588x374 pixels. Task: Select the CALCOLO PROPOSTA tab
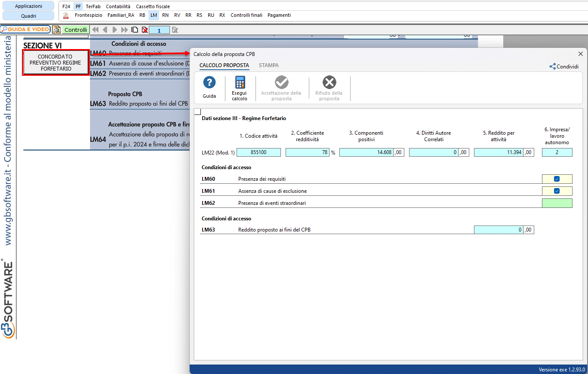224,65
